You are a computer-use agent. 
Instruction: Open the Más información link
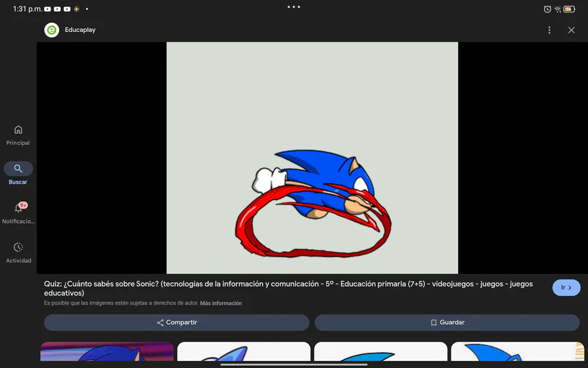tap(221, 303)
